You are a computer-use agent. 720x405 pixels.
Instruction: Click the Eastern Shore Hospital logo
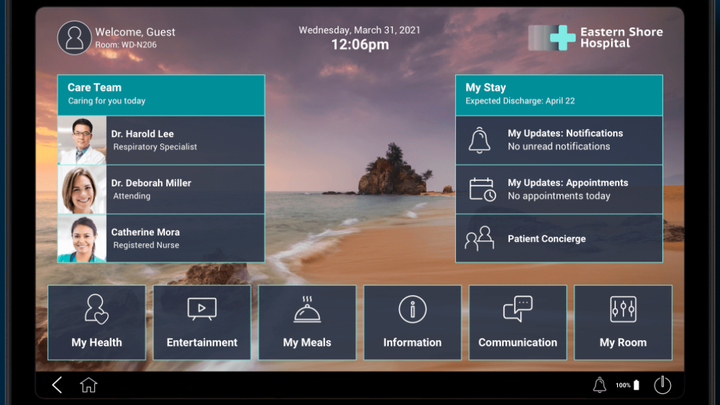tap(595, 38)
